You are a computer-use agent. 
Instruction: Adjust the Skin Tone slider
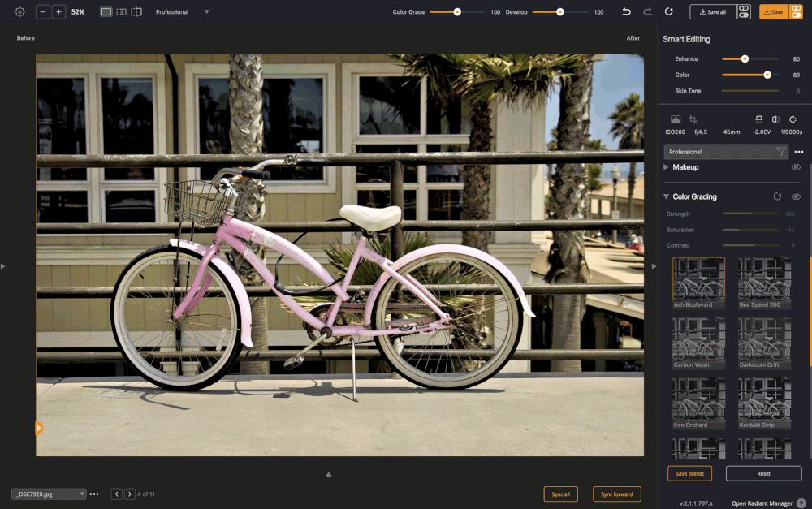[749, 91]
